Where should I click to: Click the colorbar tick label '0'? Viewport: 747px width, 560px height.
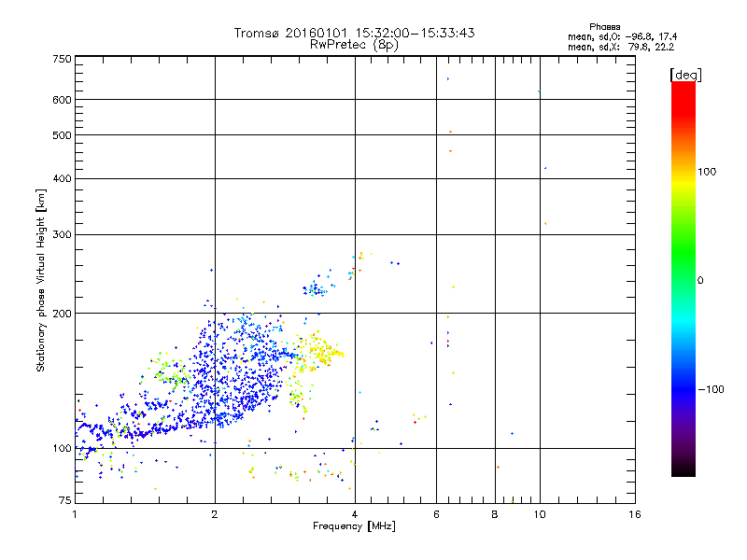click(x=700, y=281)
